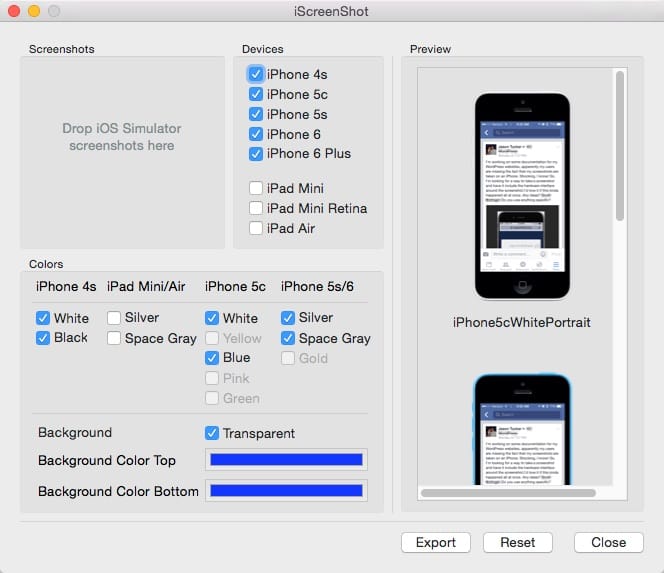Check the Yellow iPhone 5c color
The width and height of the screenshot is (664, 573).
click(x=212, y=338)
